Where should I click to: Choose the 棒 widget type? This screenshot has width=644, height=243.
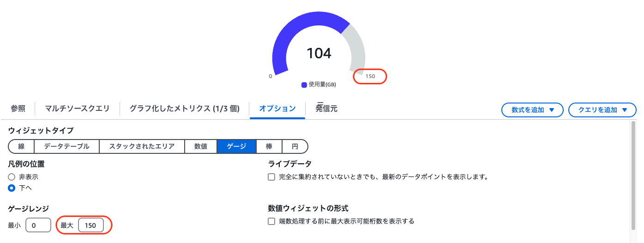[269, 146]
